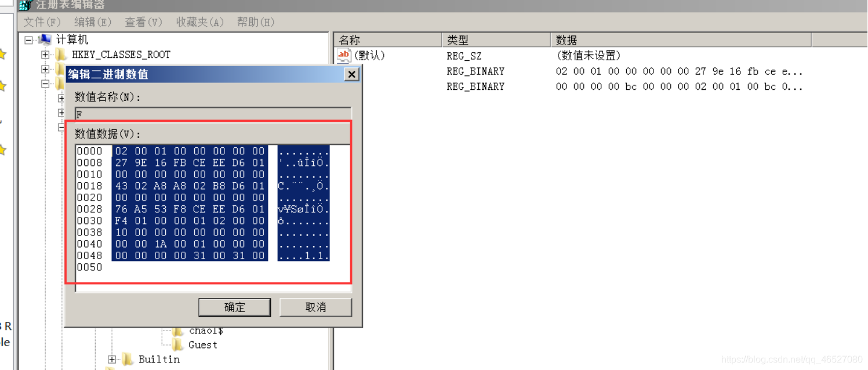868x370 pixels.
Task: Click the (默认) string value icon
Action: [x=344, y=56]
